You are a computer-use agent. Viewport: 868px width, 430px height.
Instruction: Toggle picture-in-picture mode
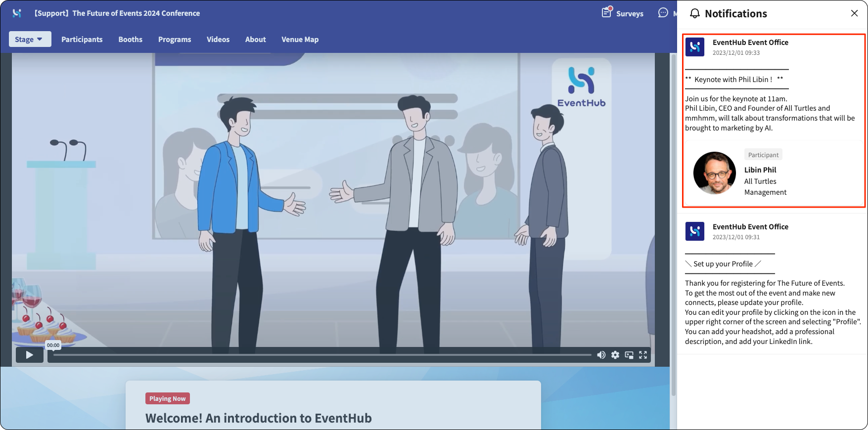629,355
